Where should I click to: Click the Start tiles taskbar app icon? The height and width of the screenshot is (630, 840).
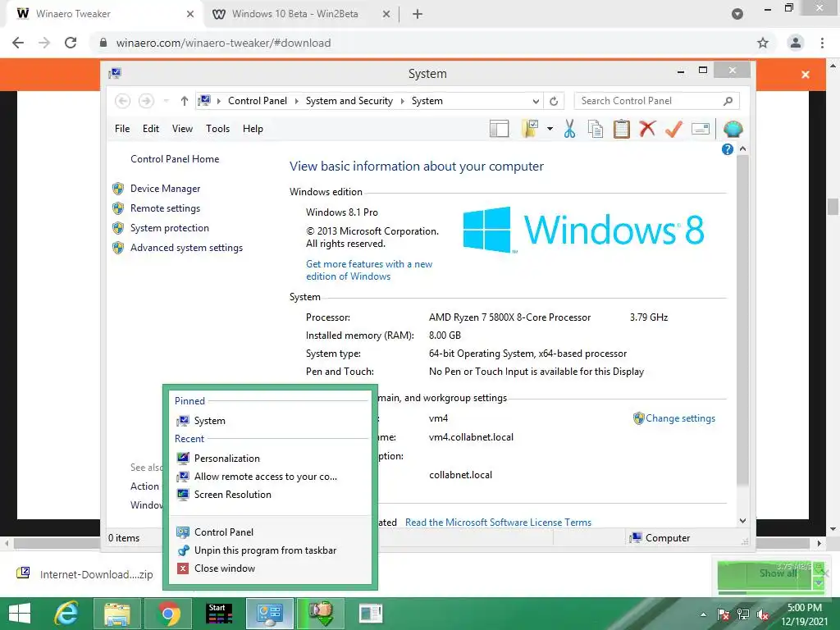click(219, 614)
